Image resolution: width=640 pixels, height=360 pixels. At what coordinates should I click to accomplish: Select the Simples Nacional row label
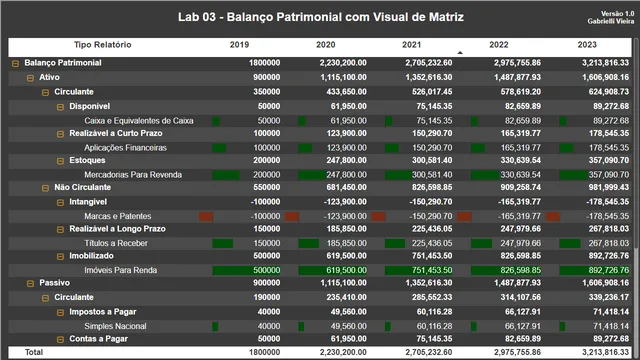point(115,326)
